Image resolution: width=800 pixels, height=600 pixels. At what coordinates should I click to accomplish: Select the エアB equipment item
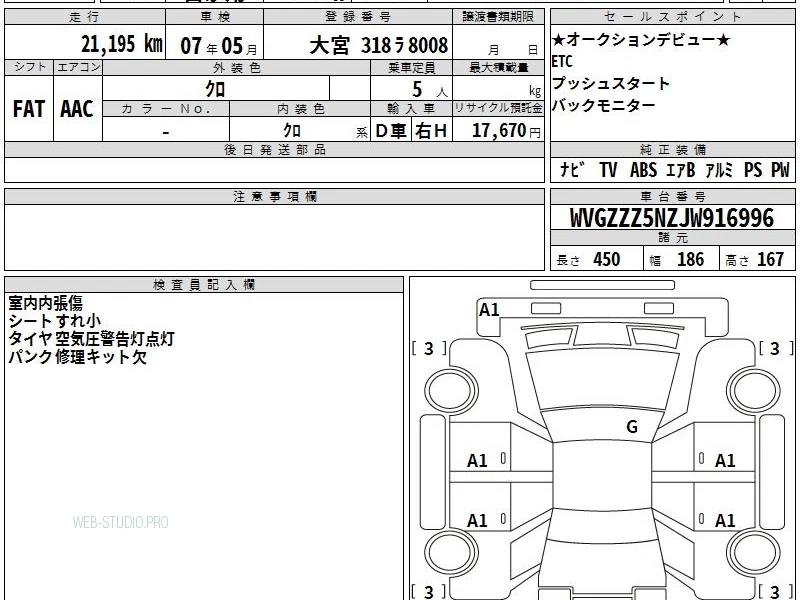[681, 169]
